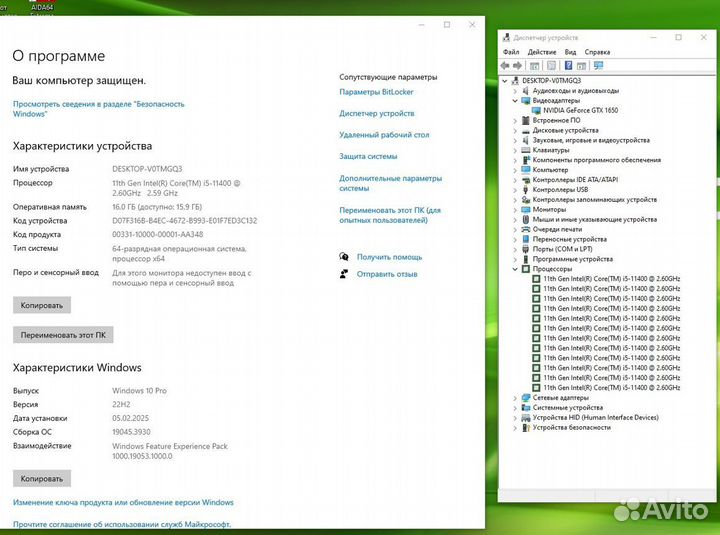Open the Вид menu
Image resolution: width=720 pixels, height=535 pixels.
tap(570, 52)
